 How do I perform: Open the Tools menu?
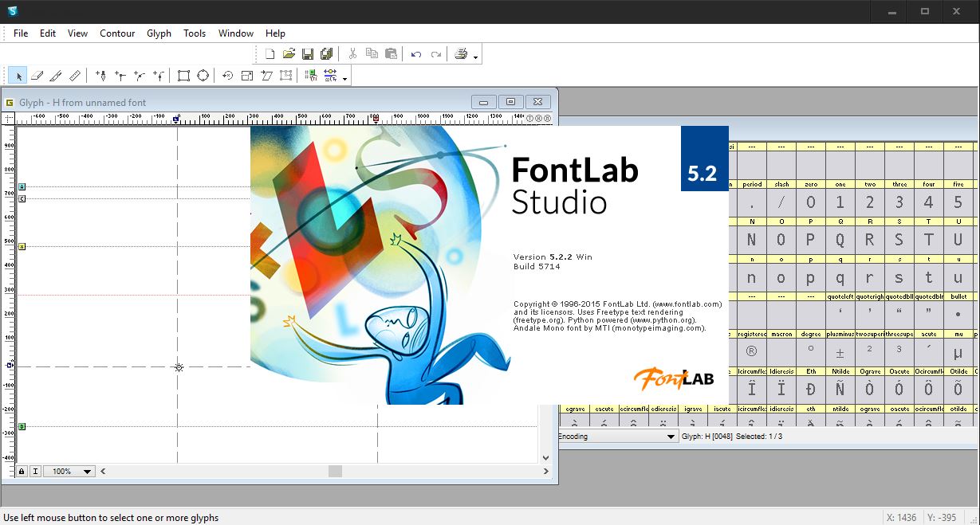point(195,33)
